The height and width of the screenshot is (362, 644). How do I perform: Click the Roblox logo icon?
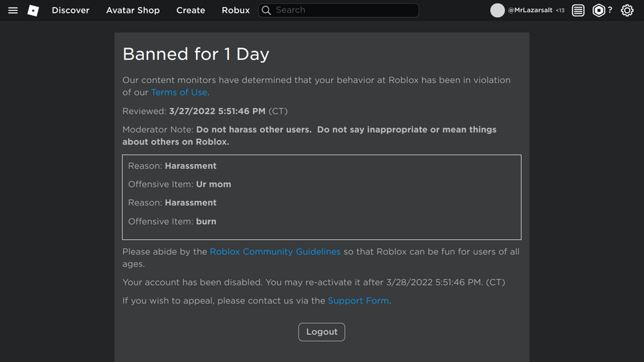[33, 11]
